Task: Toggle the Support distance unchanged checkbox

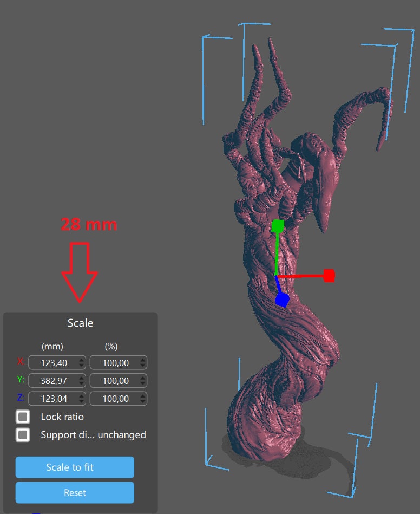Action: click(23, 435)
